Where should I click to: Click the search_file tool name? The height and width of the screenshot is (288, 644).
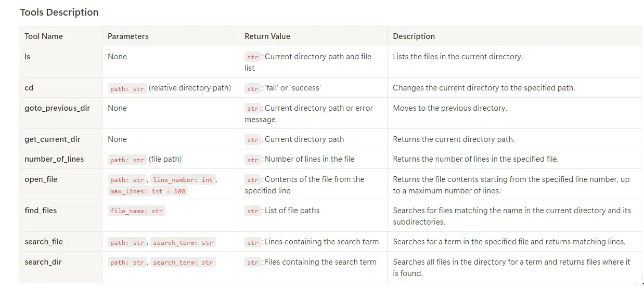click(x=44, y=242)
